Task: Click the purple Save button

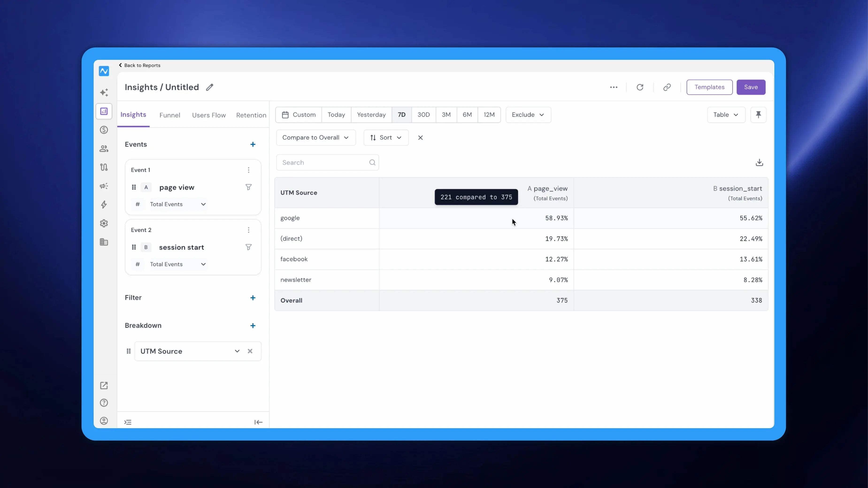Action: 751,87
